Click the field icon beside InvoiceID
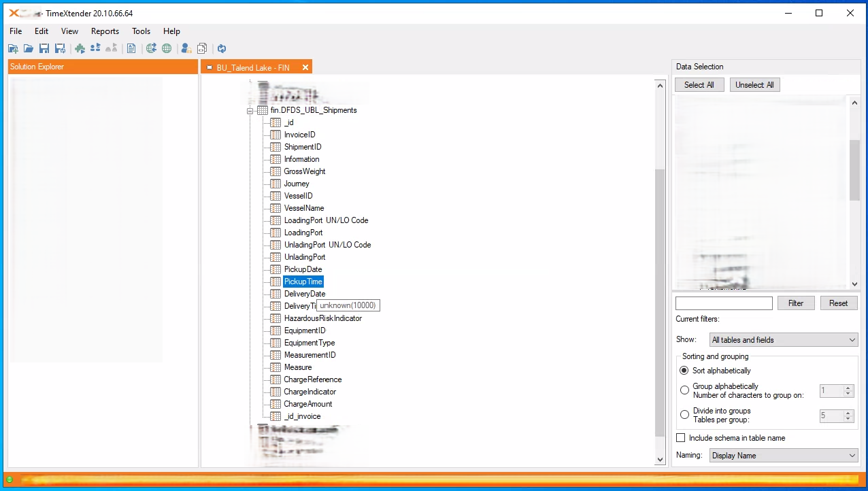The width and height of the screenshot is (868, 491). click(x=276, y=135)
